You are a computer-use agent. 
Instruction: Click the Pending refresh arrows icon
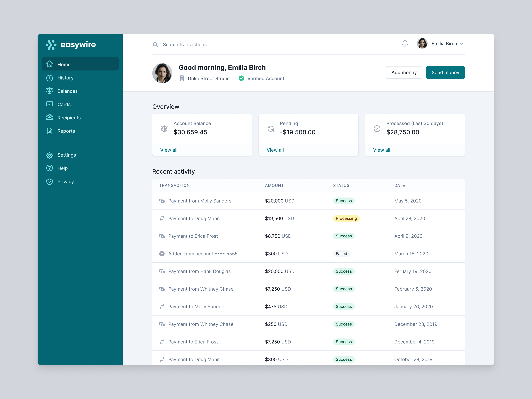tap(270, 129)
